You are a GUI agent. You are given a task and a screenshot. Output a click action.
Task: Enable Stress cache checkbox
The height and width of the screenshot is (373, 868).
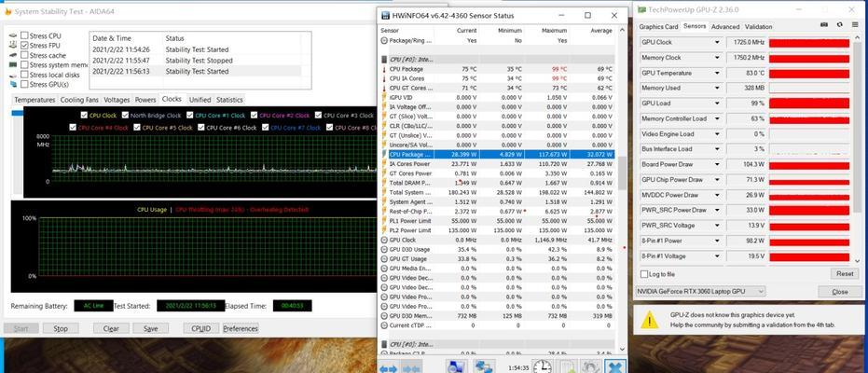point(24,55)
